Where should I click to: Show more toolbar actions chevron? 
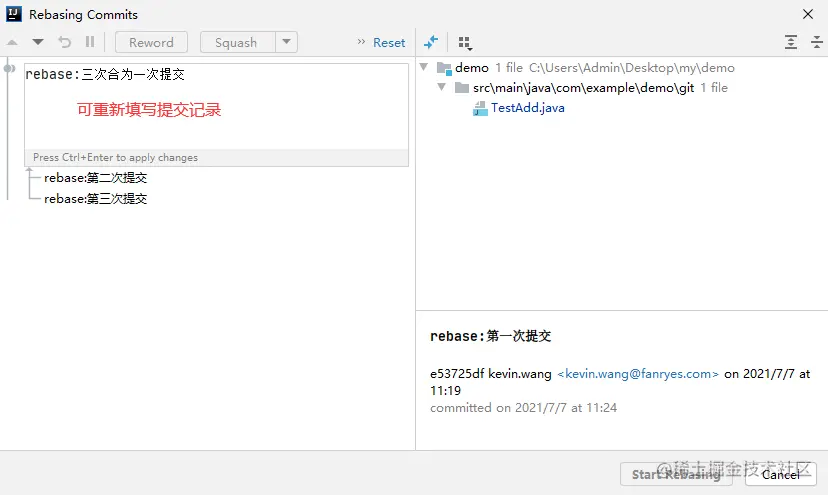pos(361,42)
